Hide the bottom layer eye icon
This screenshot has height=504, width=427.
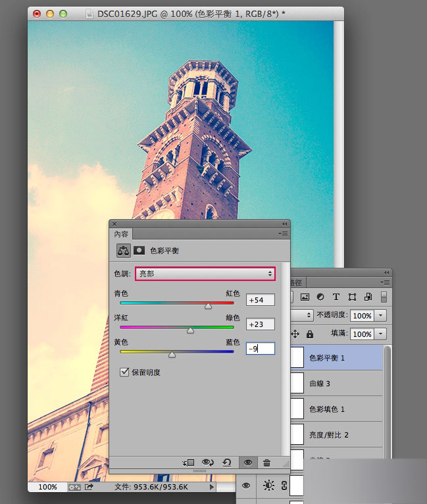(246, 486)
